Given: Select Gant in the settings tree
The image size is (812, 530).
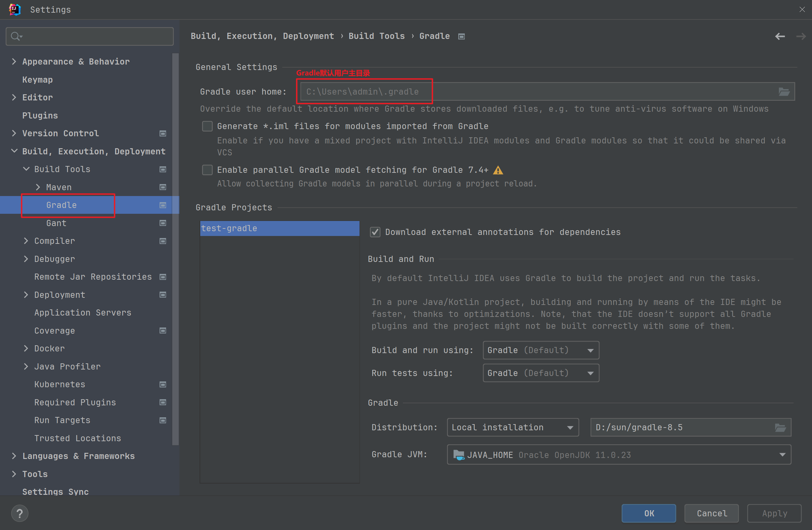Looking at the screenshot, I should pyautogui.click(x=56, y=223).
